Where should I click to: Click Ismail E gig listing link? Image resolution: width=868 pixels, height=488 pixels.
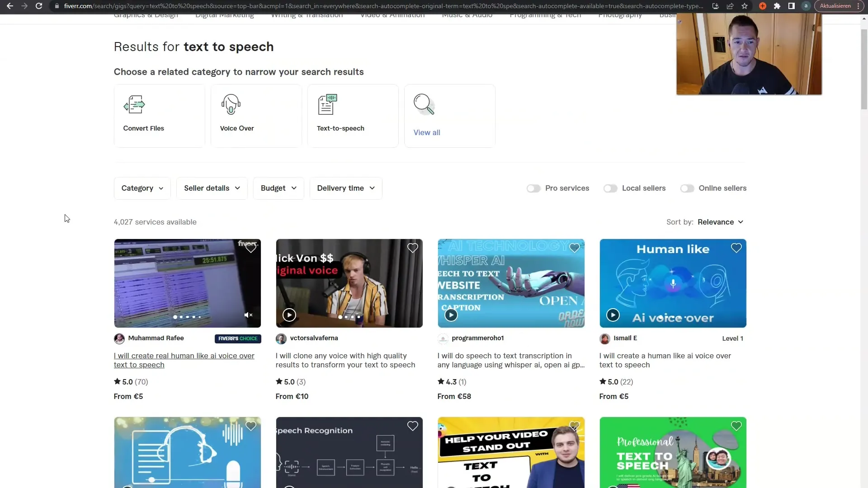(665, 360)
